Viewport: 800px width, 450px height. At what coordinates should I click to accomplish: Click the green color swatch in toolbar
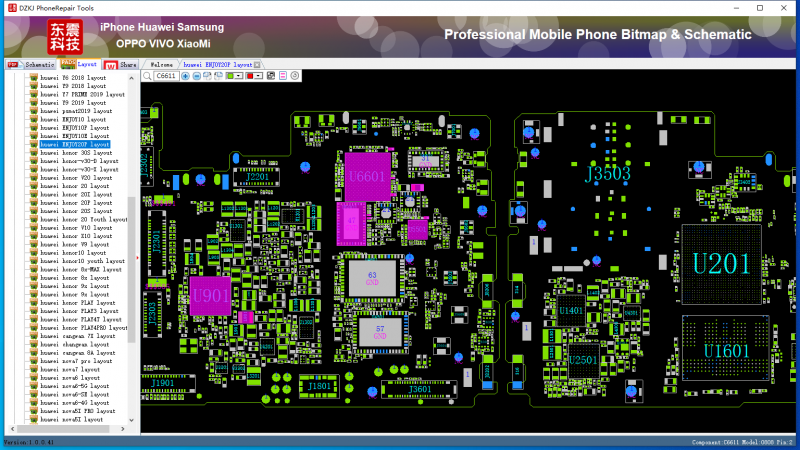(x=230, y=76)
